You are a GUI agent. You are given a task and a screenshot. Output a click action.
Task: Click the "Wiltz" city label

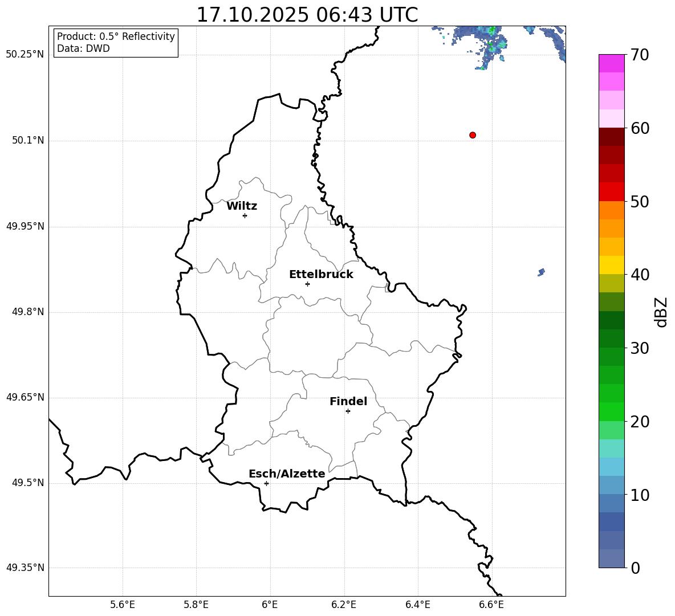(242, 206)
